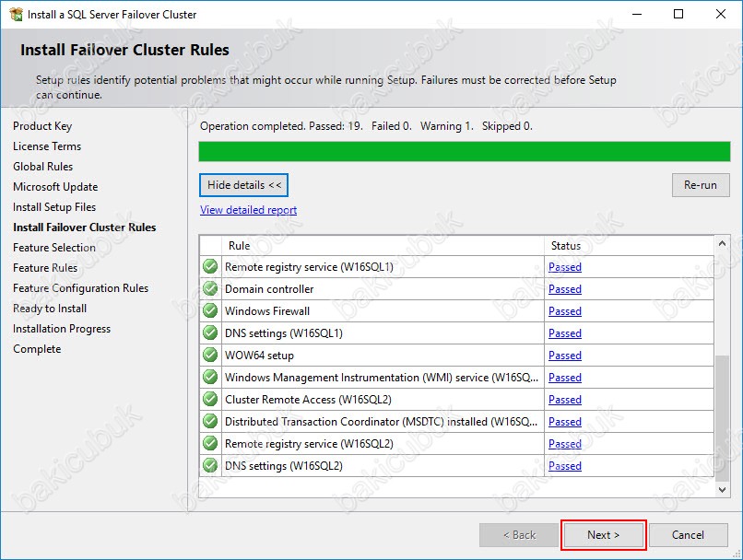Go to previous step with Back button

(x=519, y=535)
